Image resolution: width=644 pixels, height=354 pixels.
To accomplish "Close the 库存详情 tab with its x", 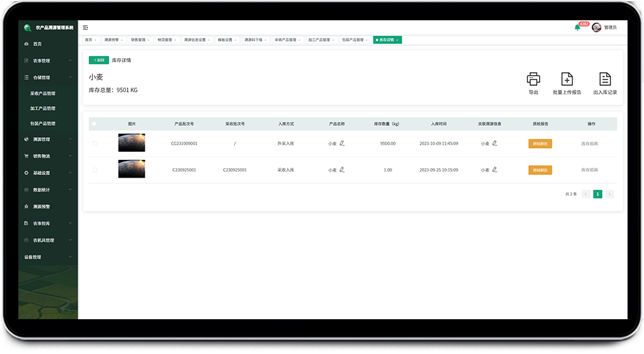I will [x=397, y=40].
